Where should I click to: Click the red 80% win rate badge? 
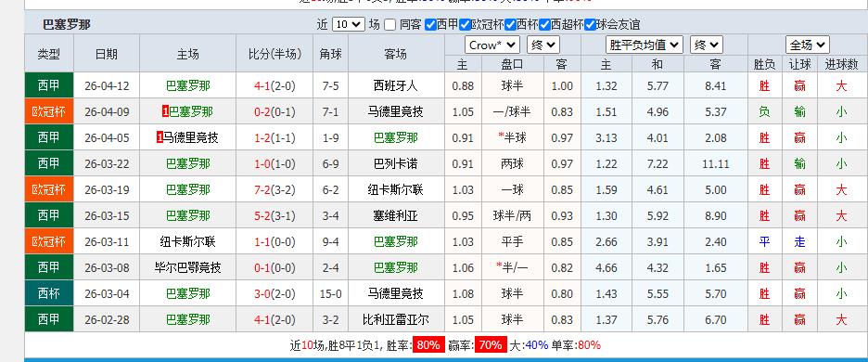point(428,344)
